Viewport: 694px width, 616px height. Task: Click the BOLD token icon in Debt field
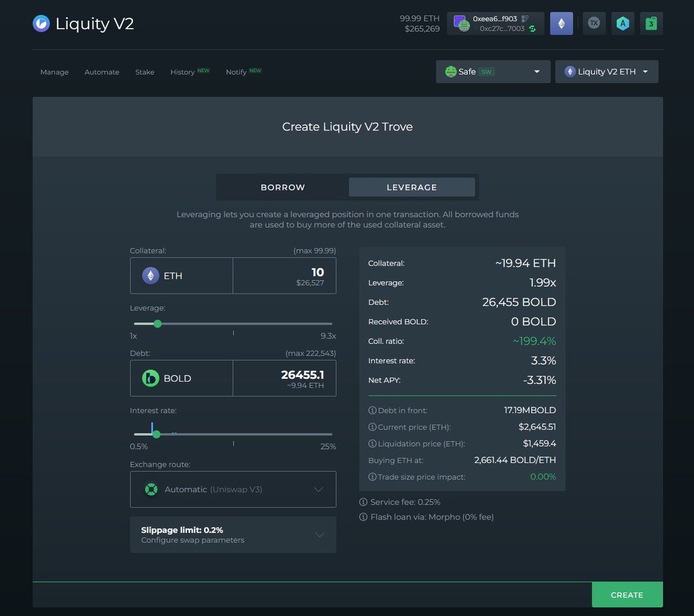coord(150,378)
